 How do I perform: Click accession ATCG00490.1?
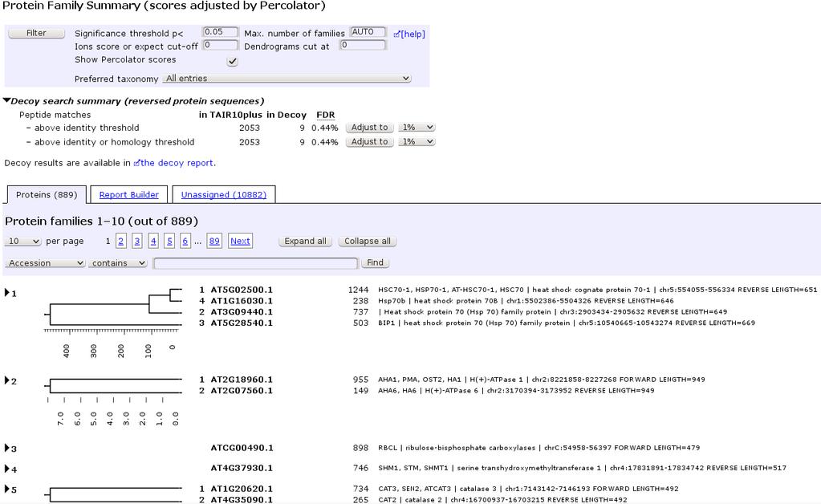point(242,448)
